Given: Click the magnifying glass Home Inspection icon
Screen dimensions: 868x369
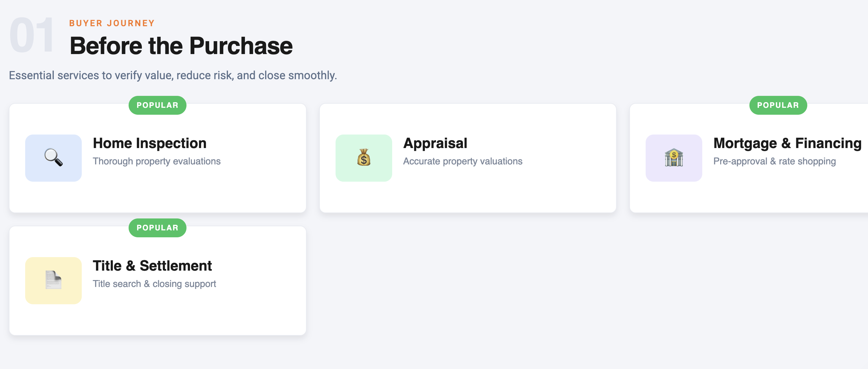Looking at the screenshot, I should pos(53,158).
